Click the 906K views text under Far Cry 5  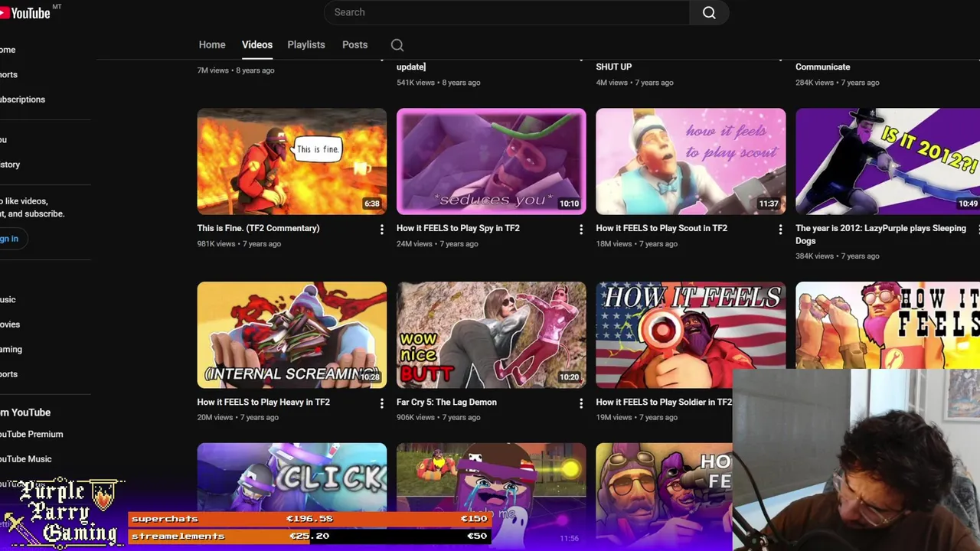pyautogui.click(x=416, y=417)
